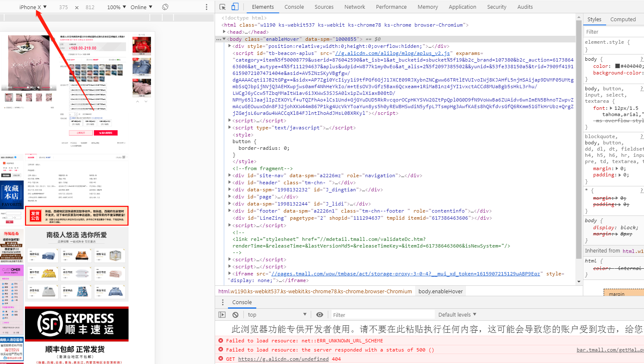Click the ERR_UNKNOWN_URL_SCHEME error message
Viewport: 644px width, 364px height.
[304, 341]
